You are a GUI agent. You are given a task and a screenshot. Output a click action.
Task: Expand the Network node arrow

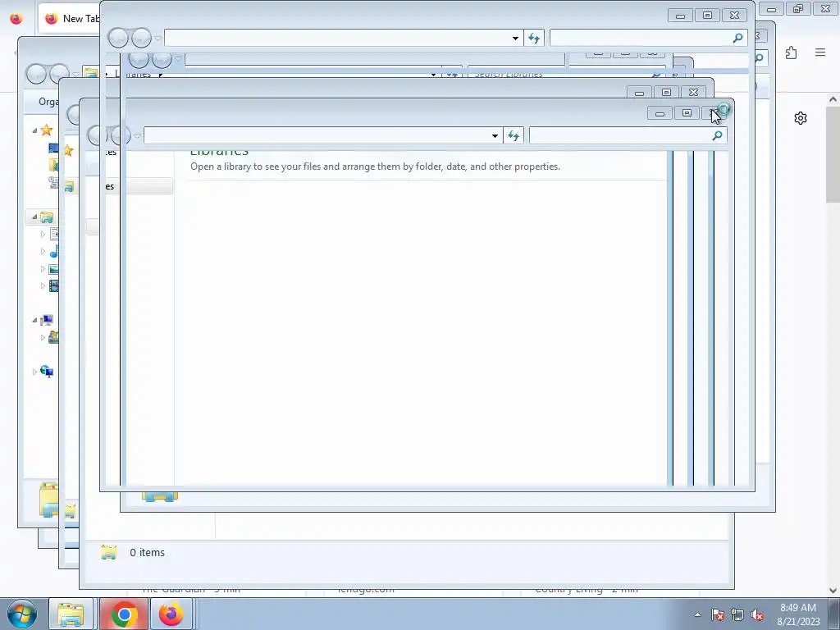[x=34, y=372]
